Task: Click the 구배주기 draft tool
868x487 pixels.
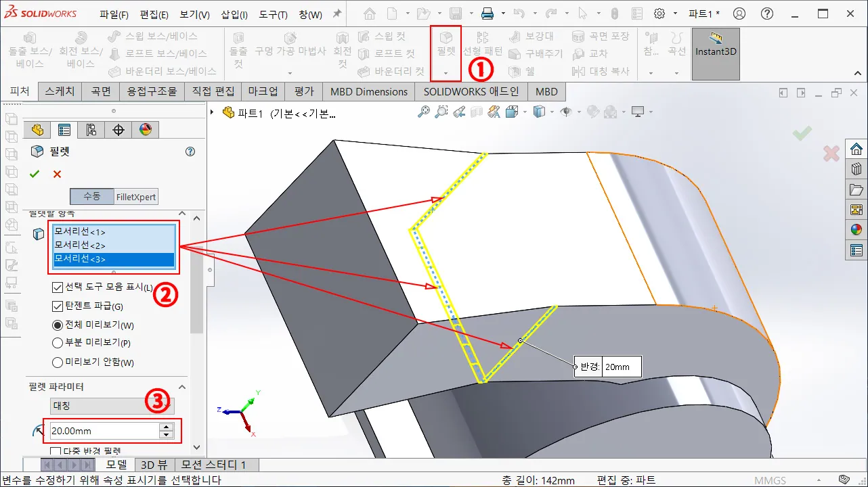Action: (536, 53)
